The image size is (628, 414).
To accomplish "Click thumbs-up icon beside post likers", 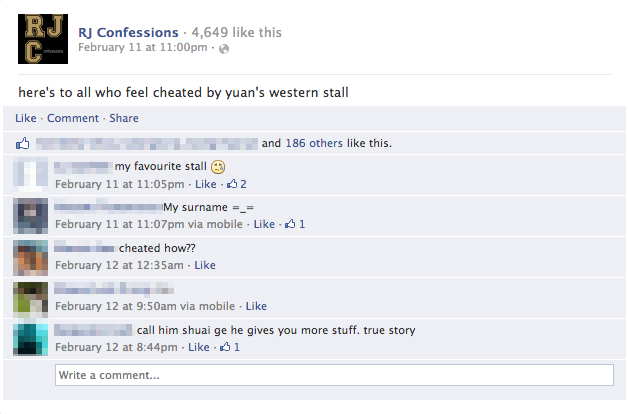I will pos(23,143).
